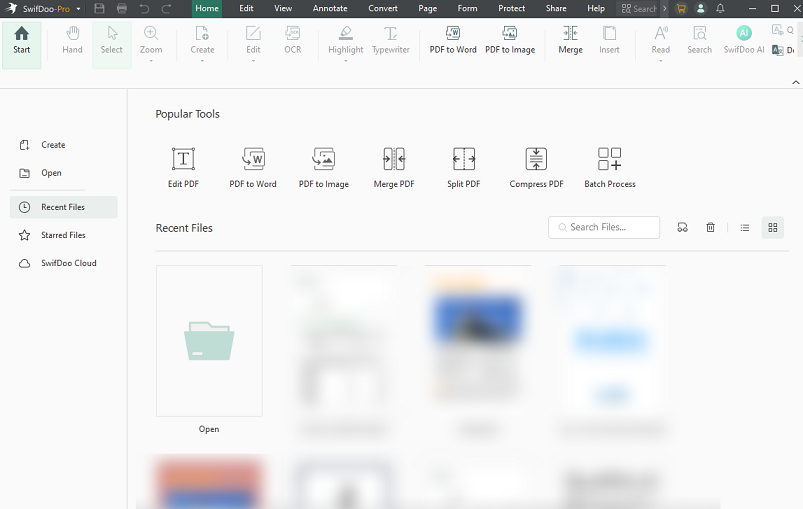Expand the Read dropdown arrow
This screenshot has width=803, height=509.
[661, 61]
